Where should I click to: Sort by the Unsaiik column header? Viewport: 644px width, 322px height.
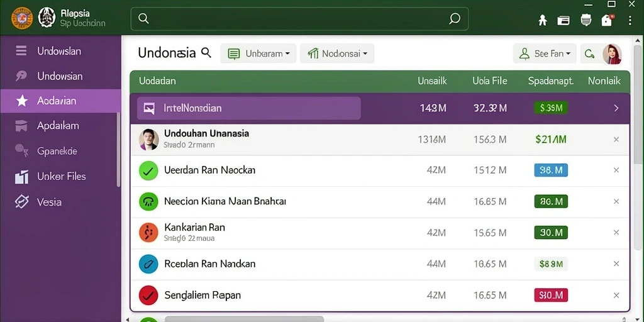(x=432, y=81)
